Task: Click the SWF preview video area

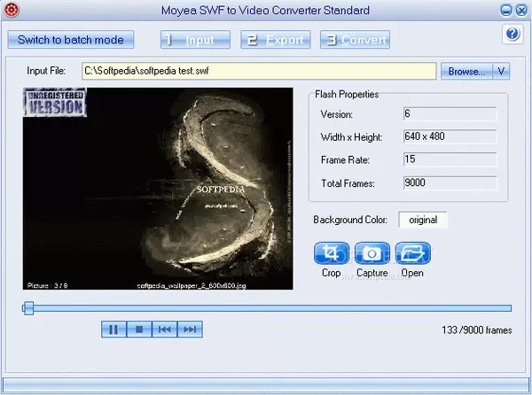Action: [158, 189]
